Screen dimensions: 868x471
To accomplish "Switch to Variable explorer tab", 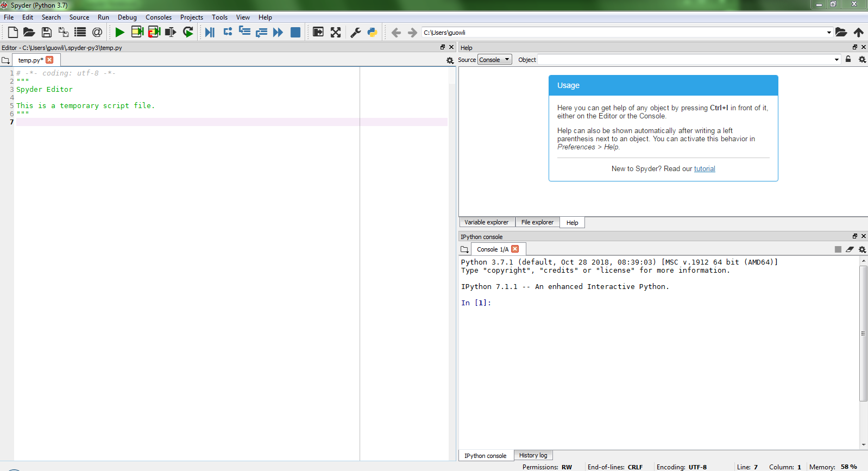I will point(487,222).
